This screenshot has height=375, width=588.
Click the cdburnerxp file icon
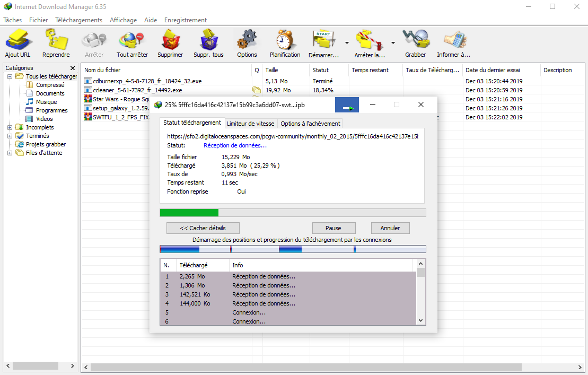[88, 81]
